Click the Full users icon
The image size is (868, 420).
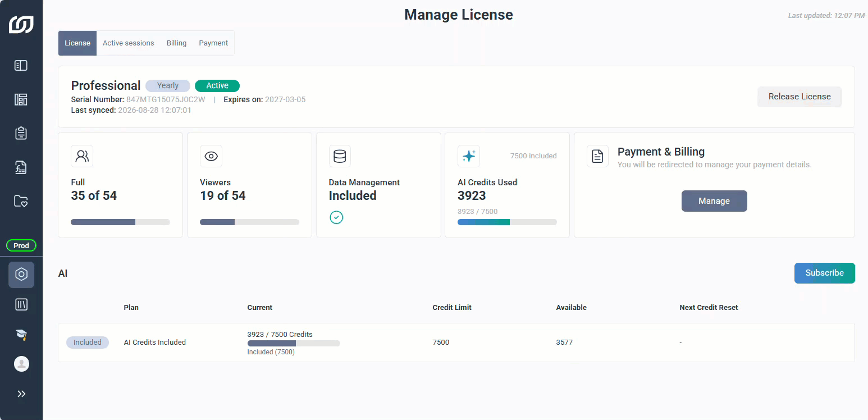[x=82, y=156]
